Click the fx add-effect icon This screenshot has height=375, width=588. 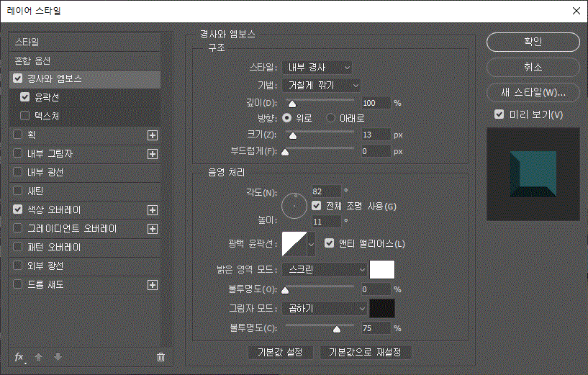(19, 357)
